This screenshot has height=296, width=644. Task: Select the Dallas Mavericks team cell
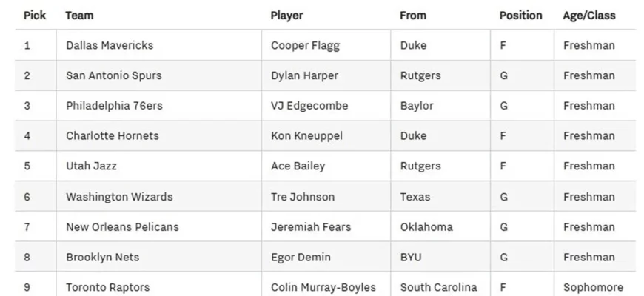110,45
